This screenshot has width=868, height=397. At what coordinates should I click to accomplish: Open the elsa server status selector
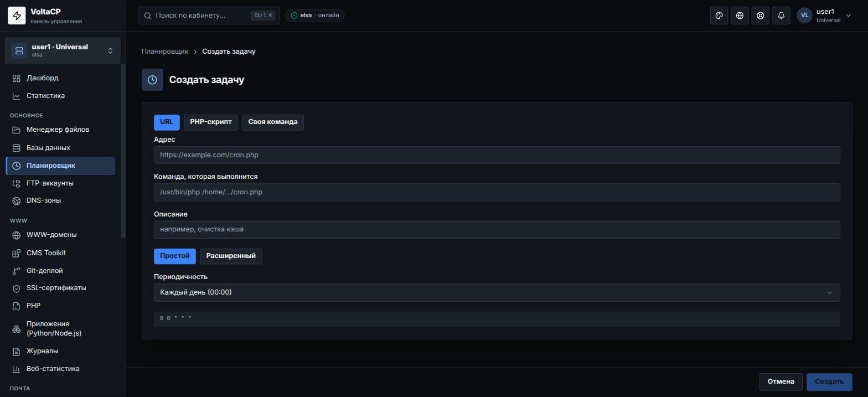pos(315,16)
